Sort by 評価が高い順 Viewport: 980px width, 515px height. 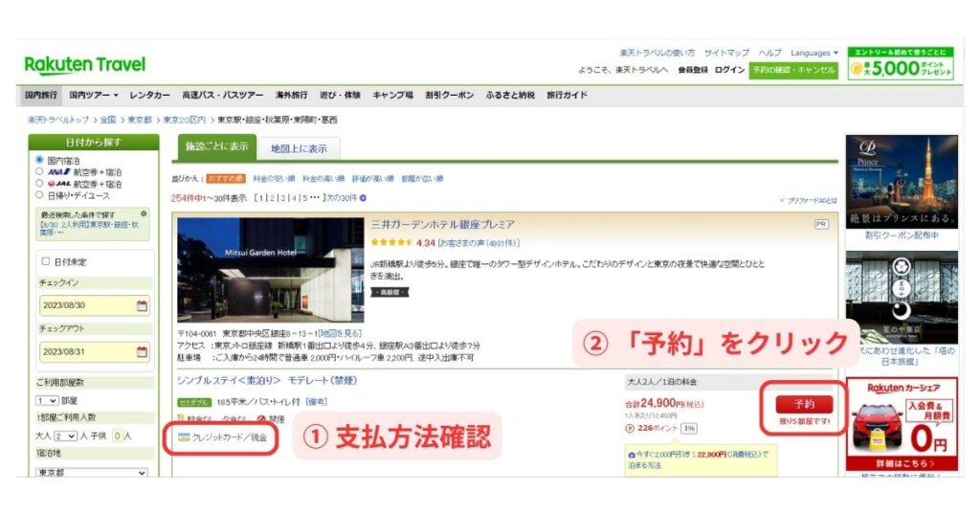click(372, 179)
